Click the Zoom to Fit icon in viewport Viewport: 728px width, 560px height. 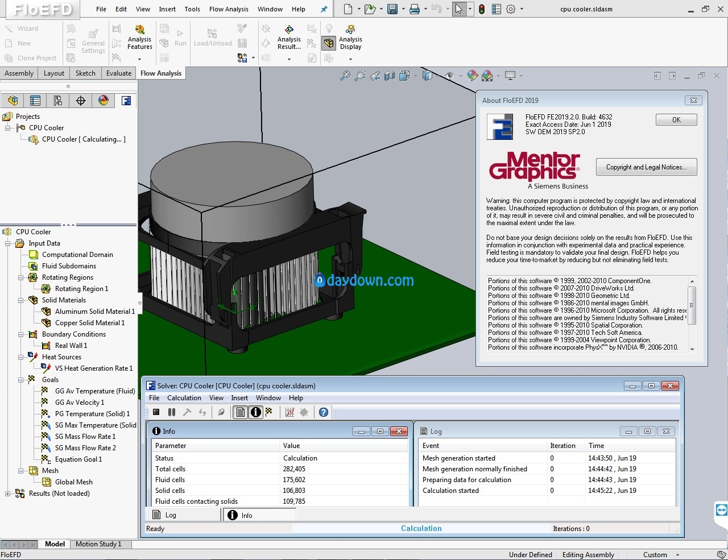[345, 76]
